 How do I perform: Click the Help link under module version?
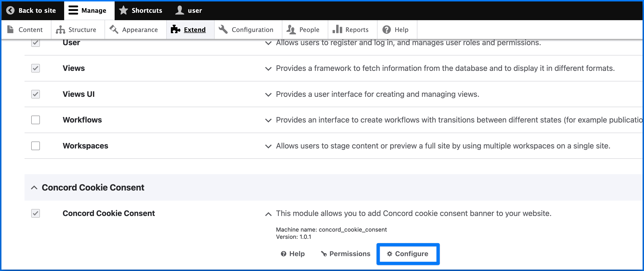293,254
